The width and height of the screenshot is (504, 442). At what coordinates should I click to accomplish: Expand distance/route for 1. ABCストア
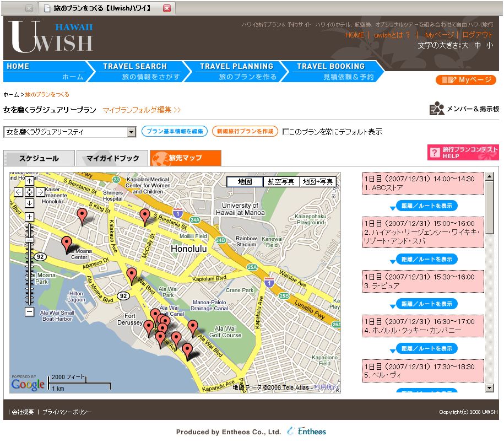point(426,206)
